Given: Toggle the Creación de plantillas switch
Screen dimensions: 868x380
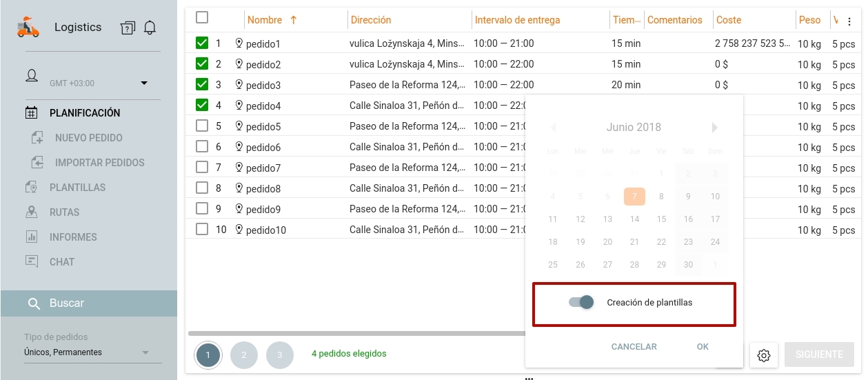Looking at the screenshot, I should (581, 302).
